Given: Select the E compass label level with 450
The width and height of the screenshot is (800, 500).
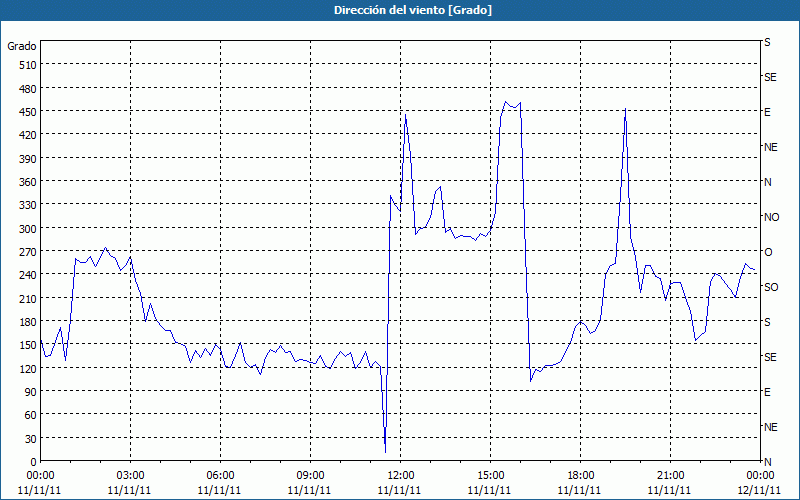Looking at the screenshot, I should (767, 112).
